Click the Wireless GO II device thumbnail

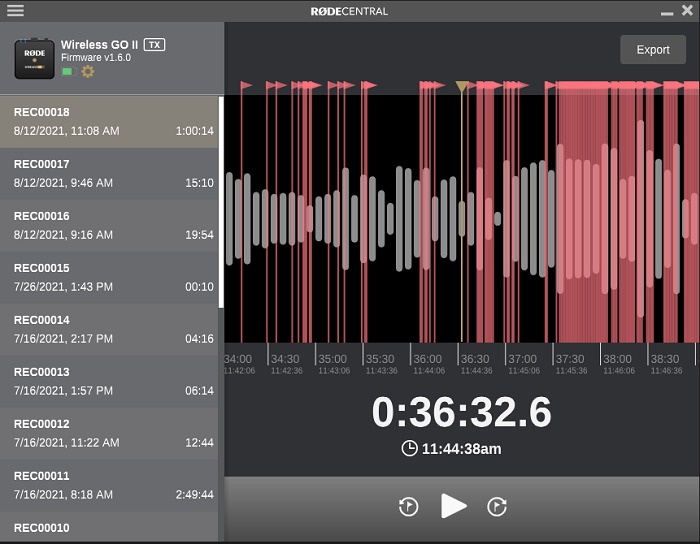[x=33, y=58]
